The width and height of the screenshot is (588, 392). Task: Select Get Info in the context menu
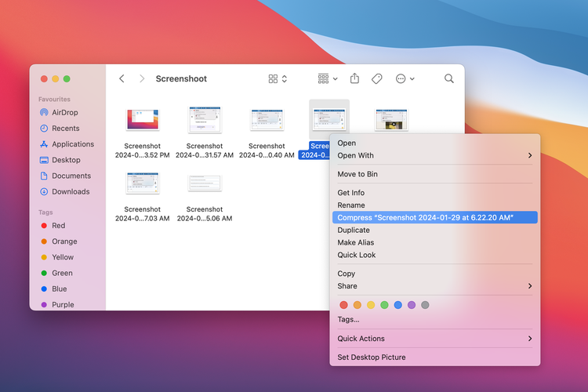pos(350,193)
